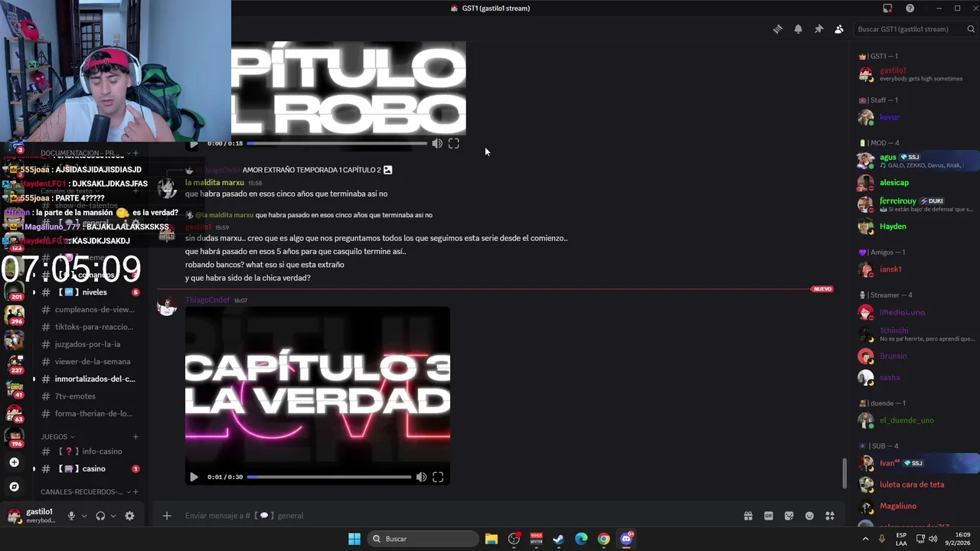Show pinned messages with the pin icon
The width and height of the screenshot is (980, 551).
[818, 29]
